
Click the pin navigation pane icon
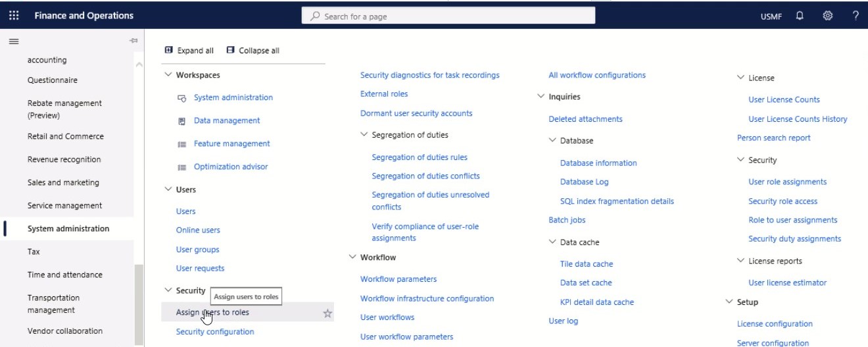pyautogui.click(x=133, y=41)
